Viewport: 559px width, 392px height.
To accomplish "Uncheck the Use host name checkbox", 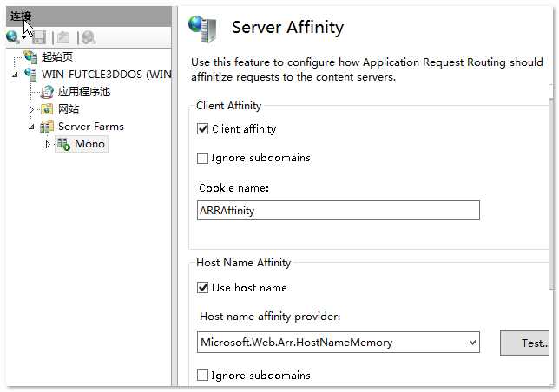I will pyautogui.click(x=203, y=288).
